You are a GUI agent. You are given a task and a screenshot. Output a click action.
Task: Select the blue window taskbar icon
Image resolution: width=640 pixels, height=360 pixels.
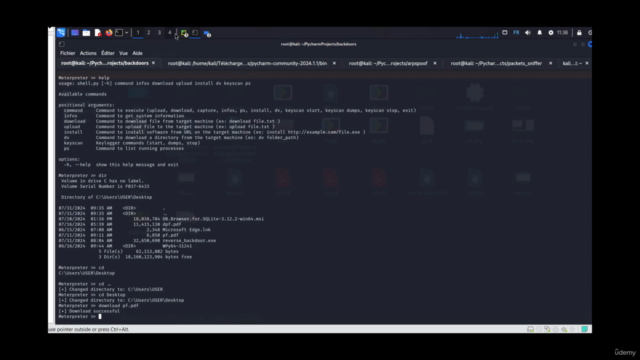[207, 33]
